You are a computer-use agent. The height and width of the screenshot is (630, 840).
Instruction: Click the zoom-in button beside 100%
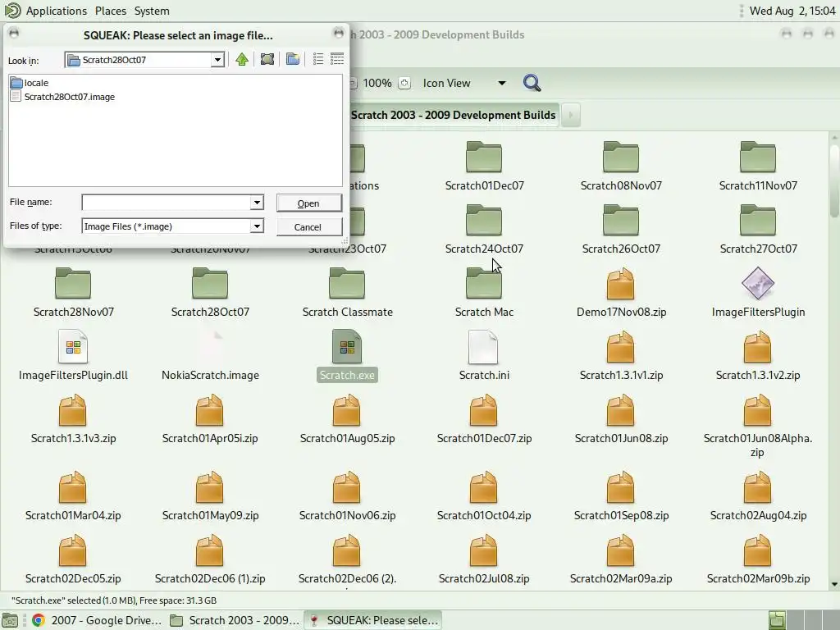pos(404,83)
